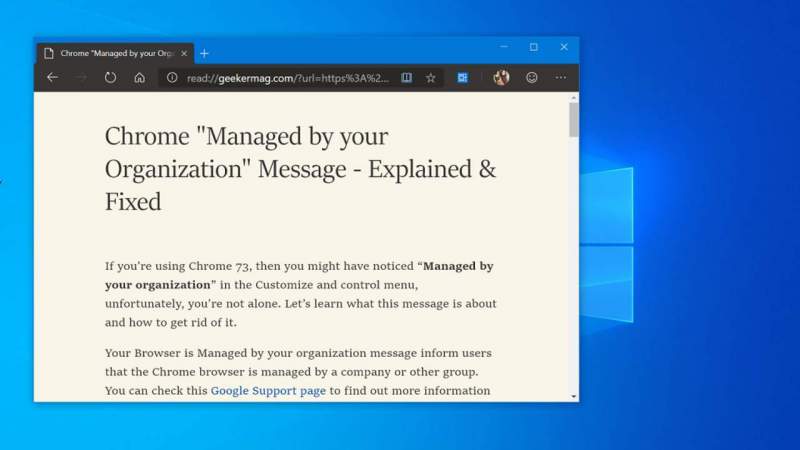Go back using the back arrow

tap(53, 78)
